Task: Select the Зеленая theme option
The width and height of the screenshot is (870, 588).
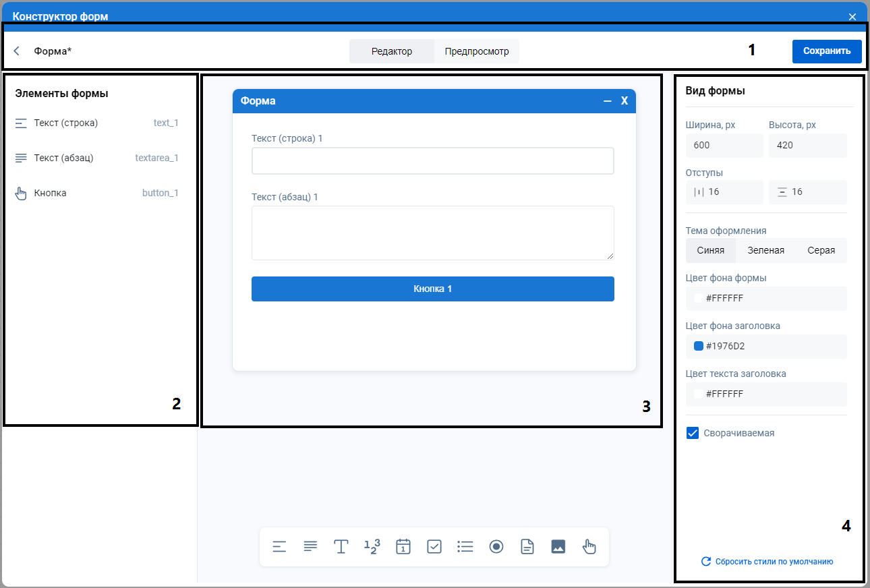Action: (x=765, y=250)
